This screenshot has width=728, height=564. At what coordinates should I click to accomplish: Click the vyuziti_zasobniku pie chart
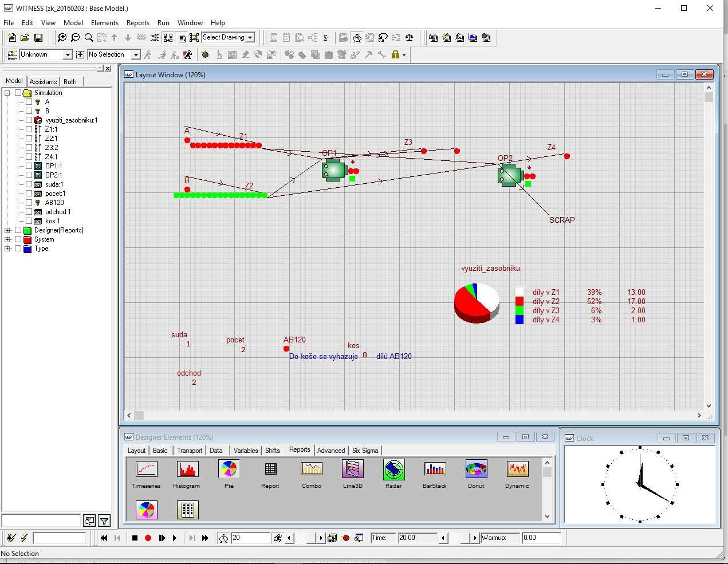477,302
